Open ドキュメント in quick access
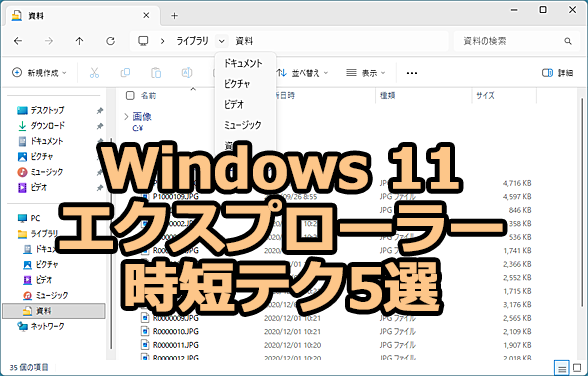588x376 pixels. click(x=40, y=141)
